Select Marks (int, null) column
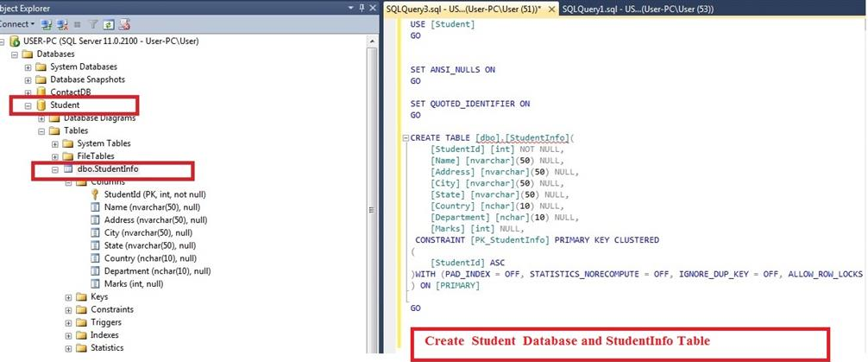Viewport: 868px width, 362px height. pyautogui.click(x=134, y=284)
